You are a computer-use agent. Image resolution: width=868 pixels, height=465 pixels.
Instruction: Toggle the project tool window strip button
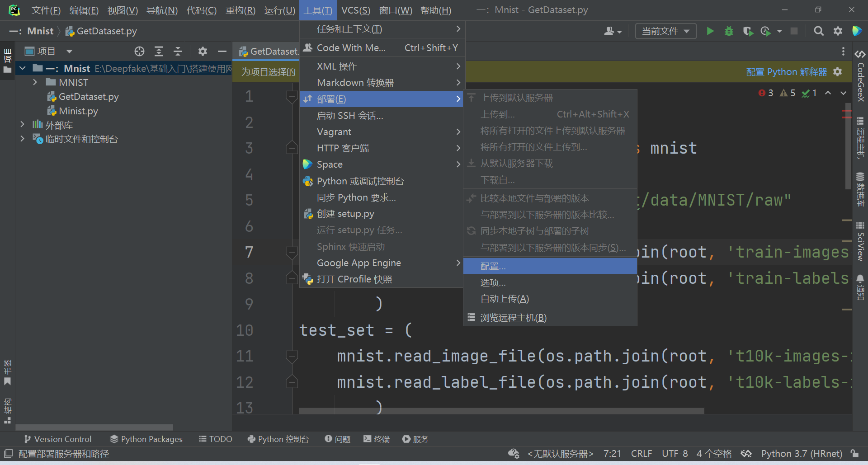(x=8, y=61)
